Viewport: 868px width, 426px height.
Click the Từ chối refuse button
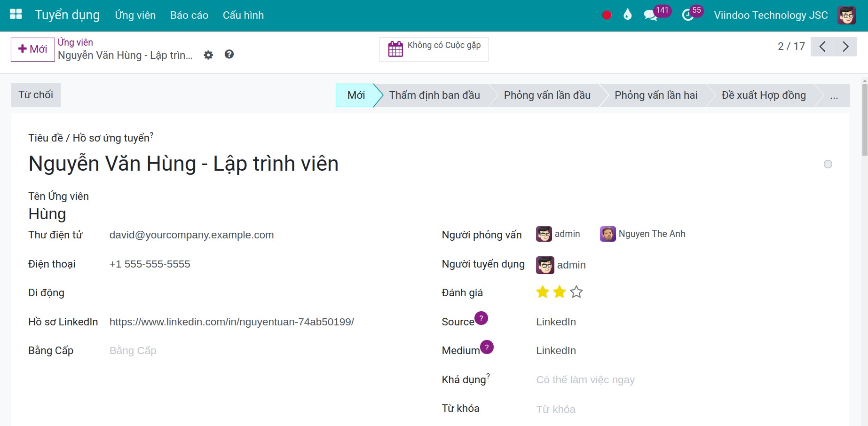point(36,95)
